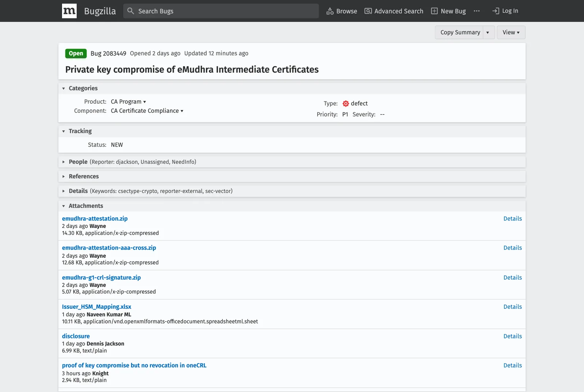Click the New Bug plus icon
The image size is (584, 392).
tap(434, 11)
